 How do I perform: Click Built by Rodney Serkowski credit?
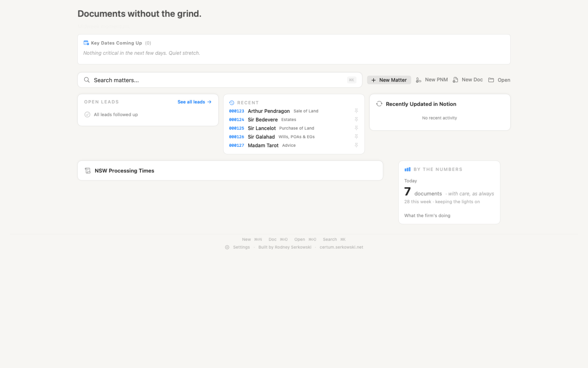click(285, 247)
